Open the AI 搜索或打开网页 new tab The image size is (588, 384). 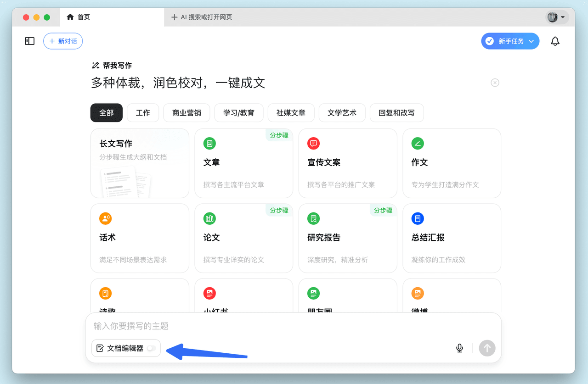click(x=202, y=17)
